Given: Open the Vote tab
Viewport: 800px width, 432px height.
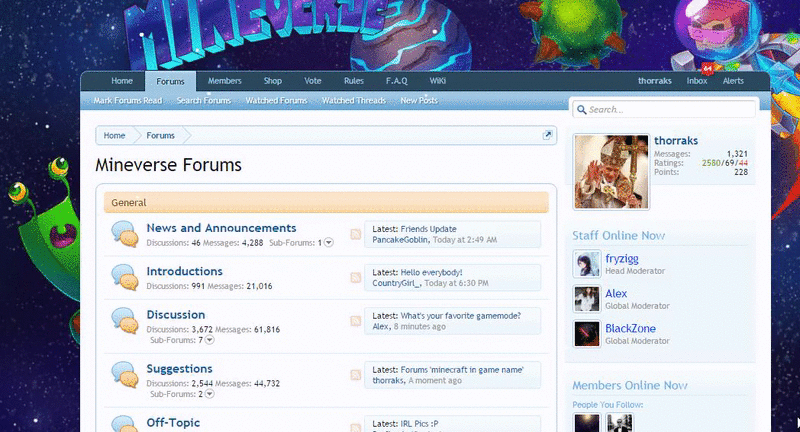Looking at the screenshot, I should (313, 81).
